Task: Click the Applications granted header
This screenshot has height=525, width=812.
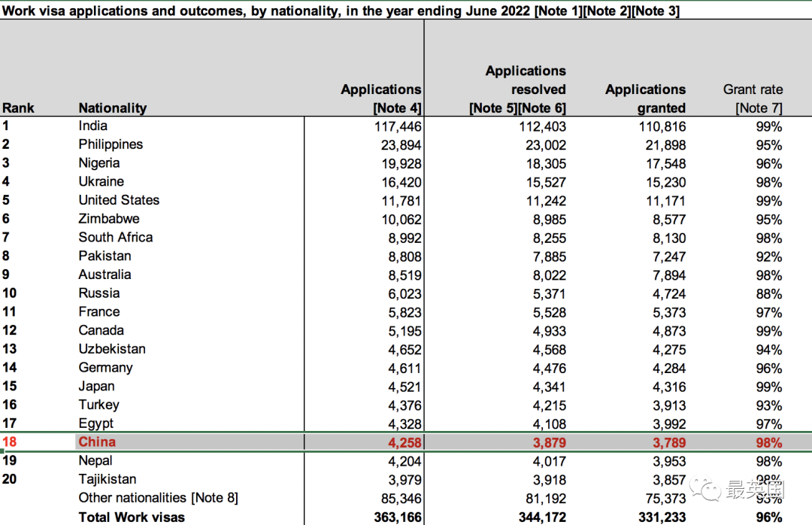Action: coord(646,99)
